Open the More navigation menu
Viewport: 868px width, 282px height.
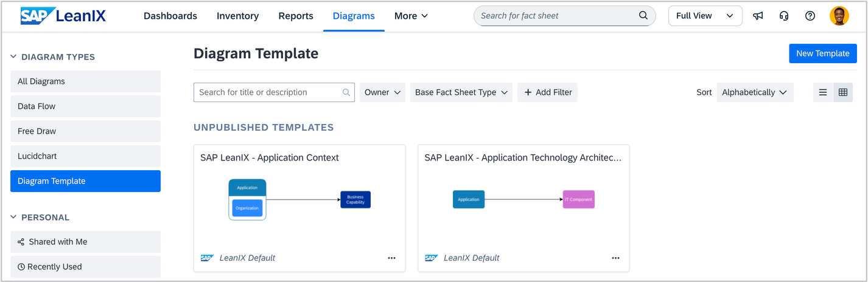click(411, 16)
